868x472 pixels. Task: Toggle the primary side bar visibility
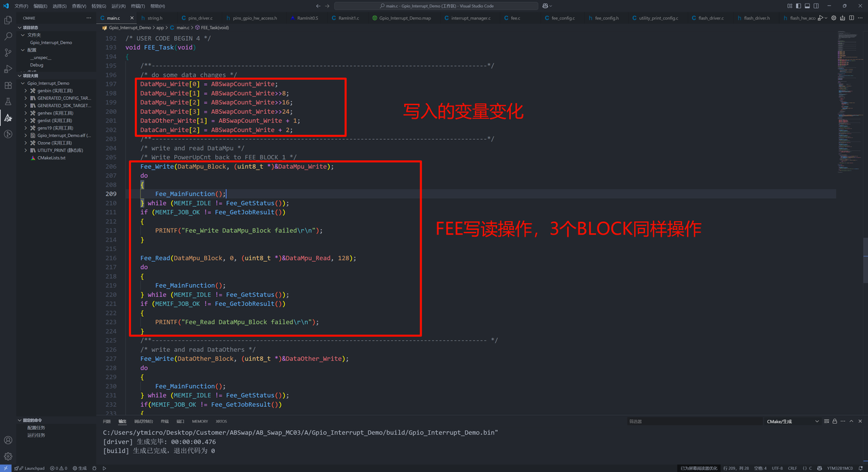click(798, 5)
